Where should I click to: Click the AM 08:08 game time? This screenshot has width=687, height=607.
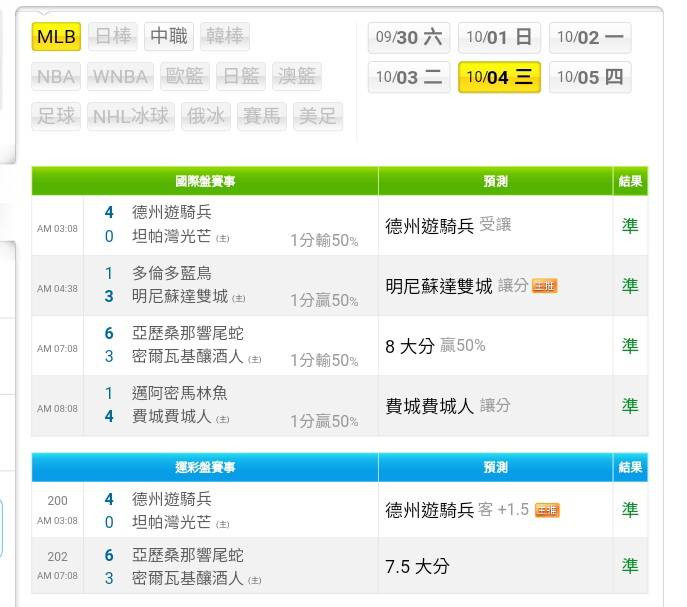(x=57, y=409)
